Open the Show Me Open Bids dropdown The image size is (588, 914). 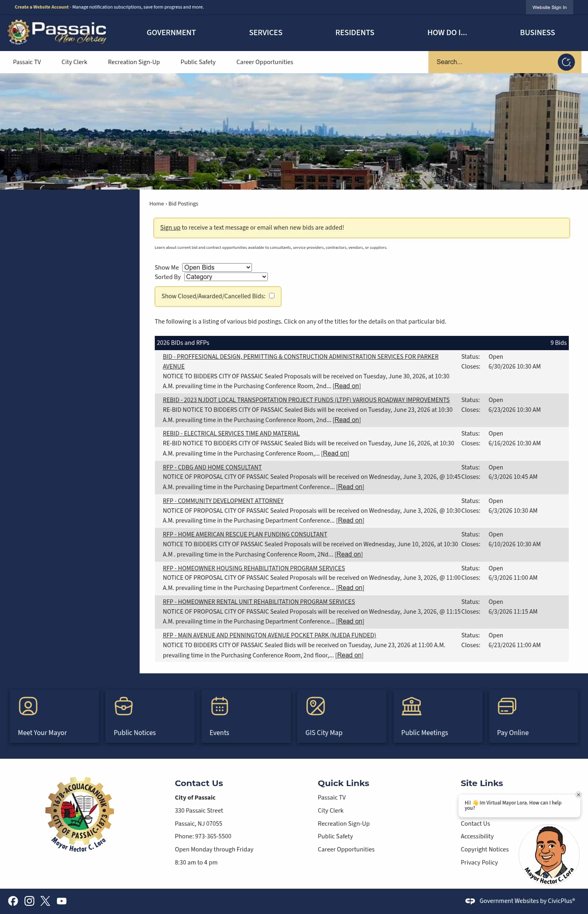pos(217,267)
